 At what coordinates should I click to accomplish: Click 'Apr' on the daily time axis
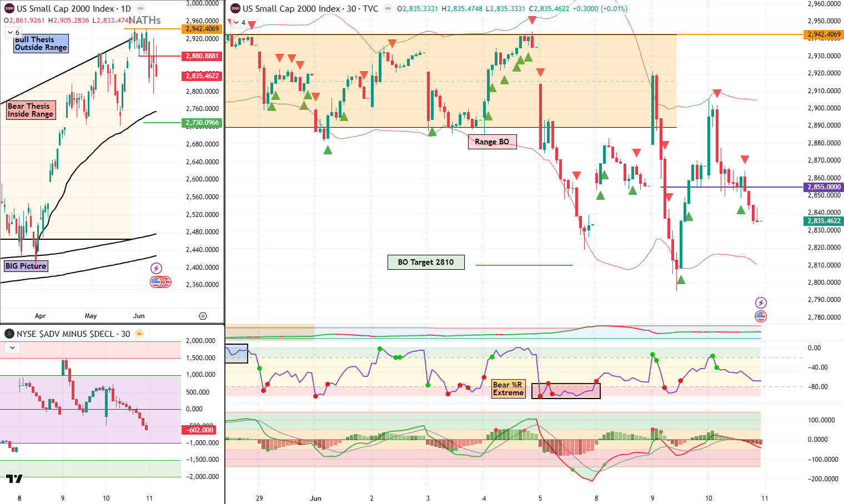coord(40,316)
